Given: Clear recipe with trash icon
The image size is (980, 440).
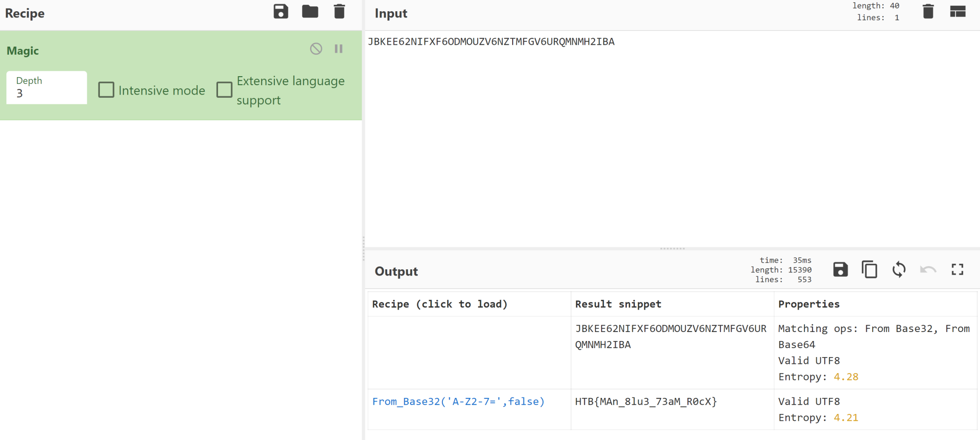Looking at the screenshot, I should pos(339,12).
